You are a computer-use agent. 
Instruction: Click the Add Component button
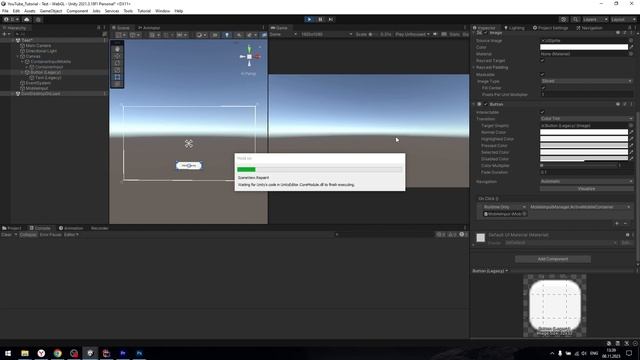pos(553,259)
